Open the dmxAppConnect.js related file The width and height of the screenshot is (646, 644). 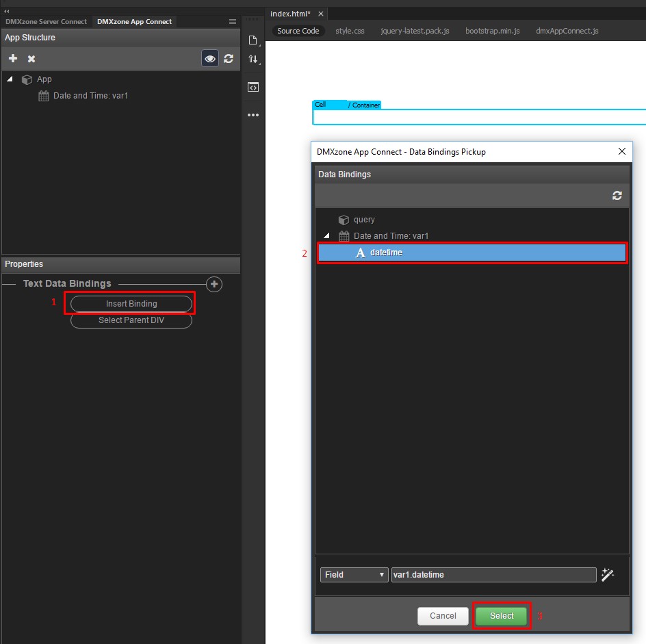pos(567,31)
